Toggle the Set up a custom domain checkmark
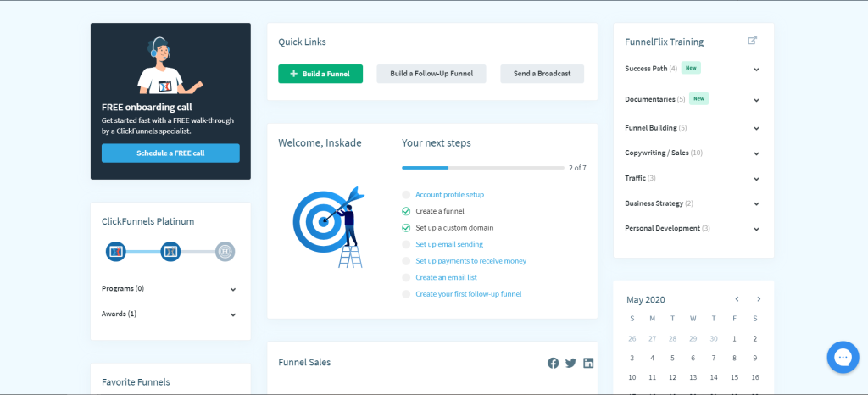 406,228
